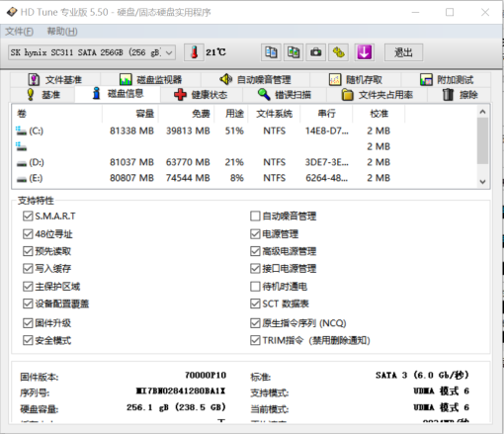The width and height of the screenshot is (504, 434).
Task: Click the volume list scroll down arrow
Action: (x=482, y=182)
